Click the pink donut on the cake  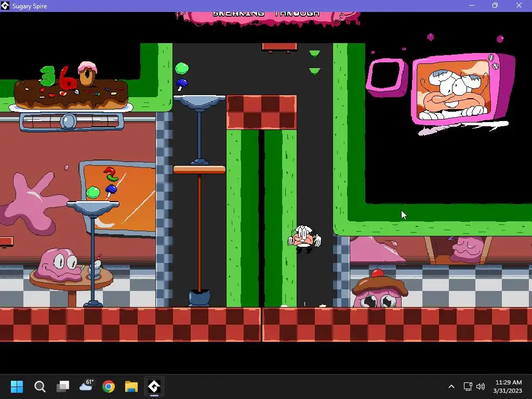[87, 74]
